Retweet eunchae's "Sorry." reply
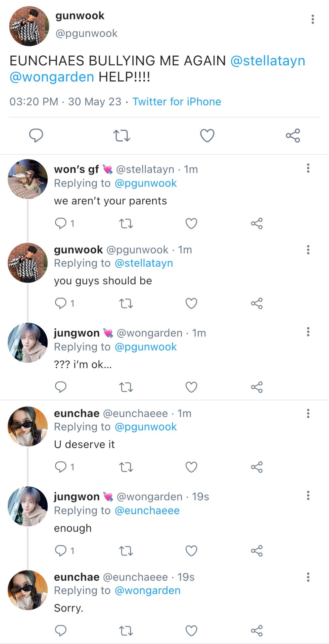The height and width of the screenshot is (644, 329). 126,631
